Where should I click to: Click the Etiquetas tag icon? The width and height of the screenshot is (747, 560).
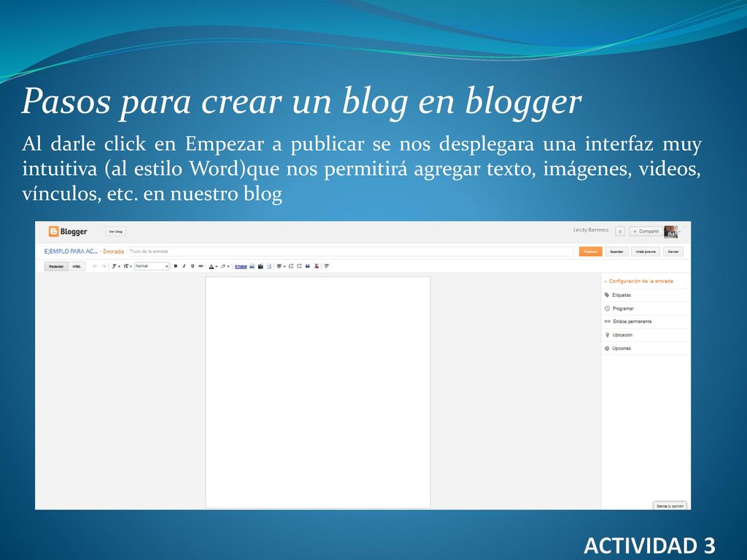coord(607,295)
